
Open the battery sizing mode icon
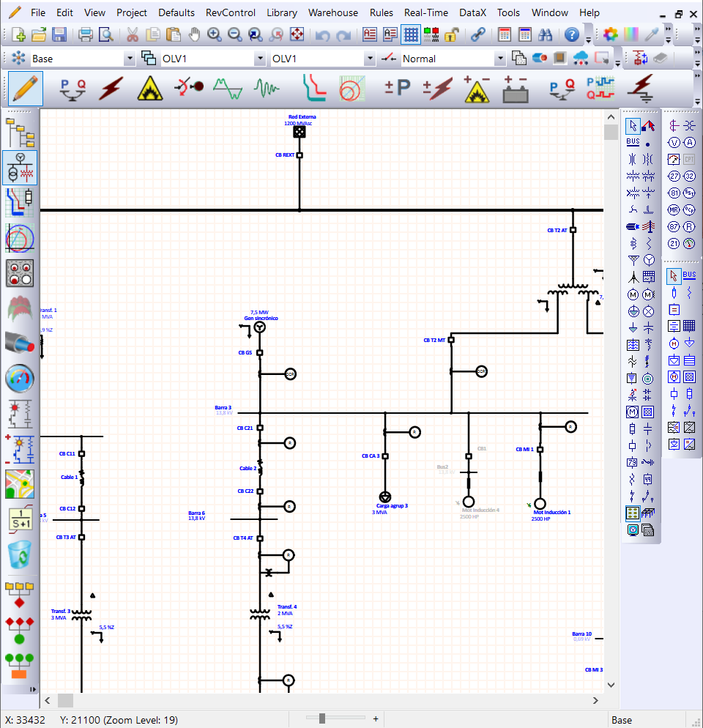click(516, 89)
